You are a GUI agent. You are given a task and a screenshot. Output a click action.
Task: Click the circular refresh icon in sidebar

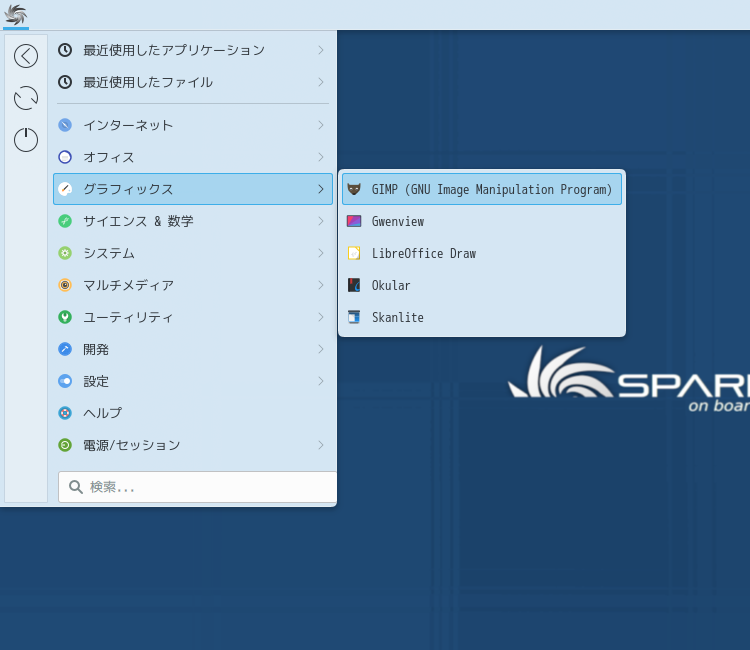tap(26, 98)
